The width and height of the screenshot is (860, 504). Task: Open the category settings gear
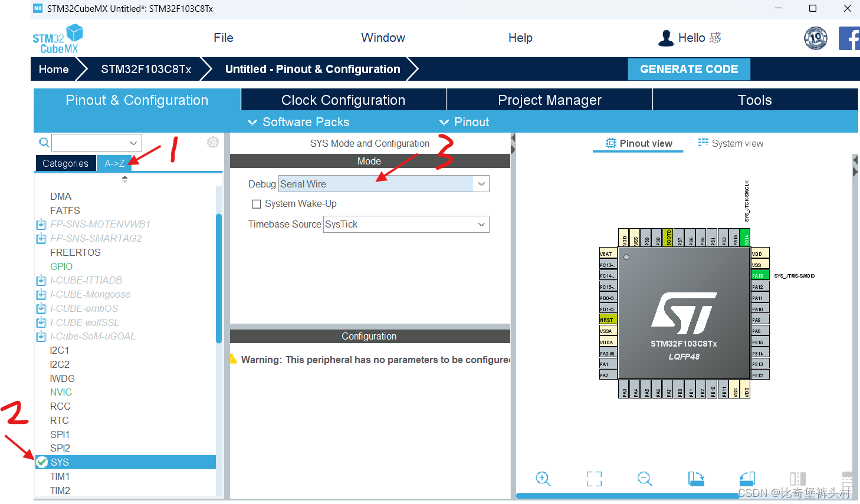[x=213, y=142]
